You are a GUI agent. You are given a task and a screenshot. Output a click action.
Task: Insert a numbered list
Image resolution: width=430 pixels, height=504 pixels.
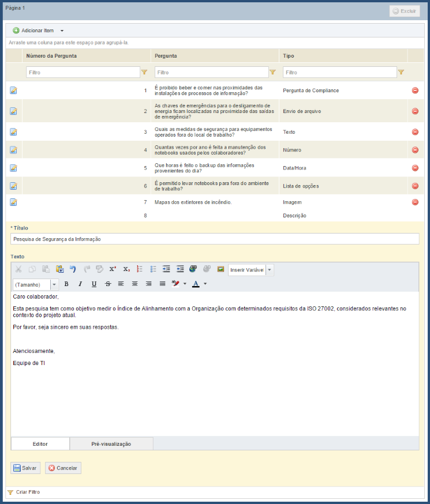140,269
